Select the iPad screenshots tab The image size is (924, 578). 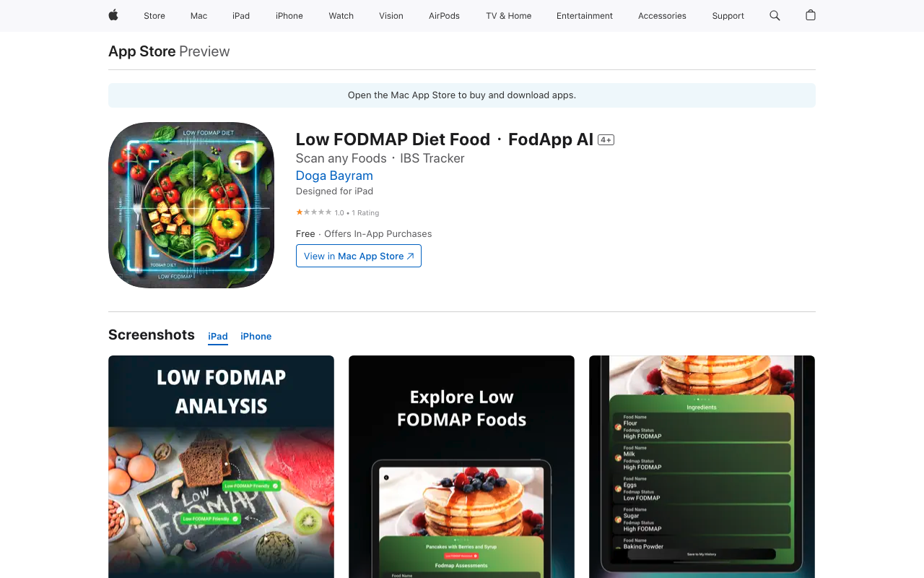point(218,336)
